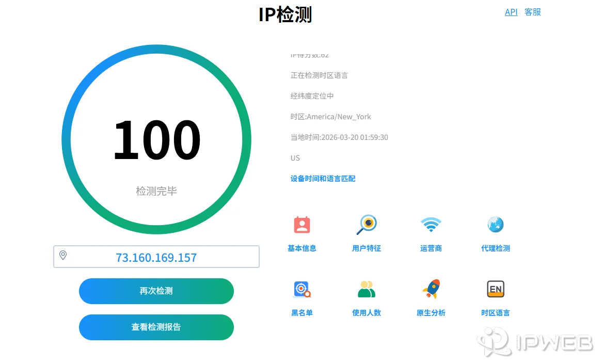Click the IPWEB watermark logo

click(x=534, y=343)
